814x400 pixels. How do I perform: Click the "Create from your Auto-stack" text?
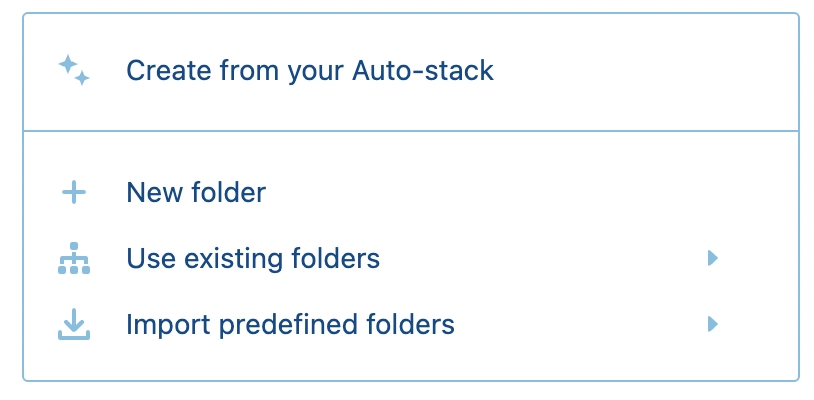310,71
